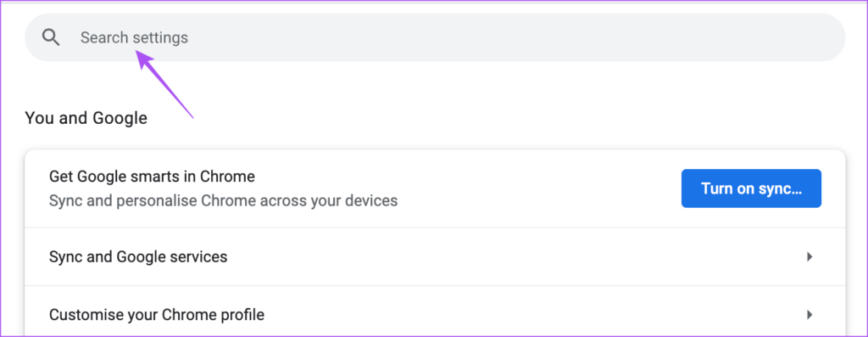The width and height of the screenshot is (868, 337).
Task: Focus the Search settings field
Action: tap(435, 37)
